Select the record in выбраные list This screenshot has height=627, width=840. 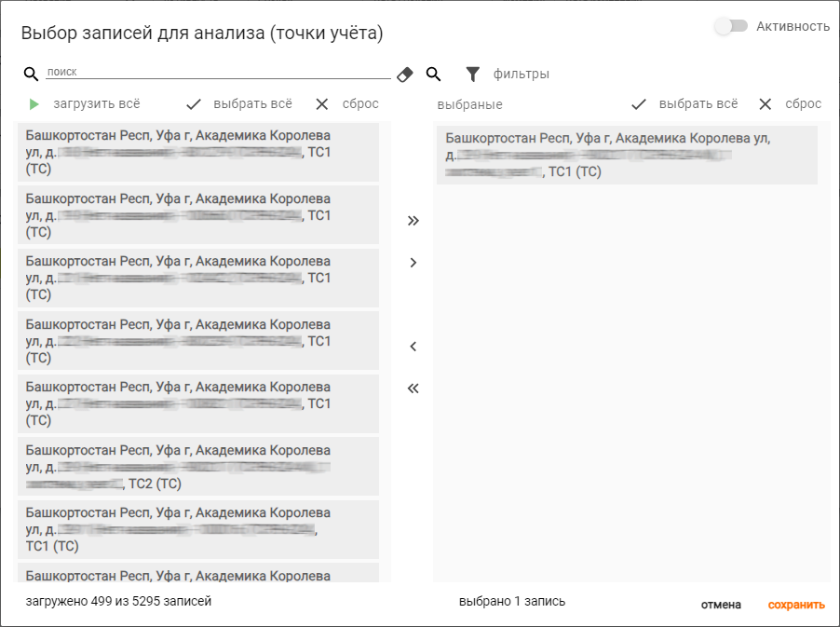pyautogui.click(x=627, y=155)
